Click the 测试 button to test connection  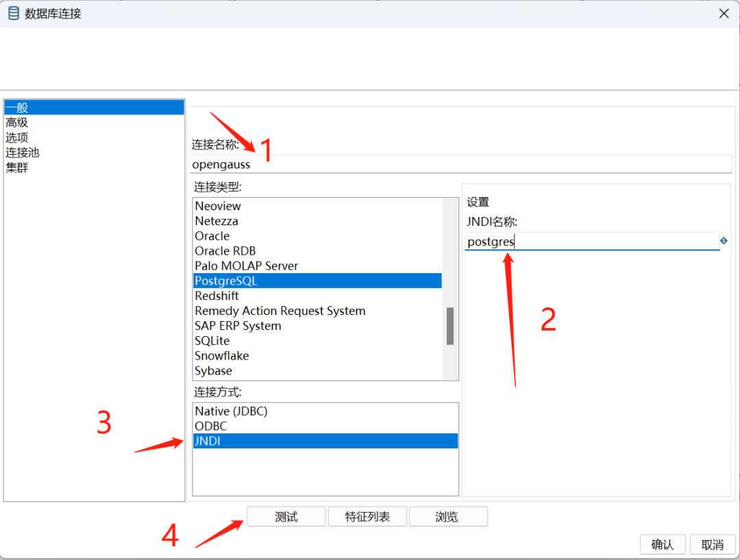pos(286,517)
